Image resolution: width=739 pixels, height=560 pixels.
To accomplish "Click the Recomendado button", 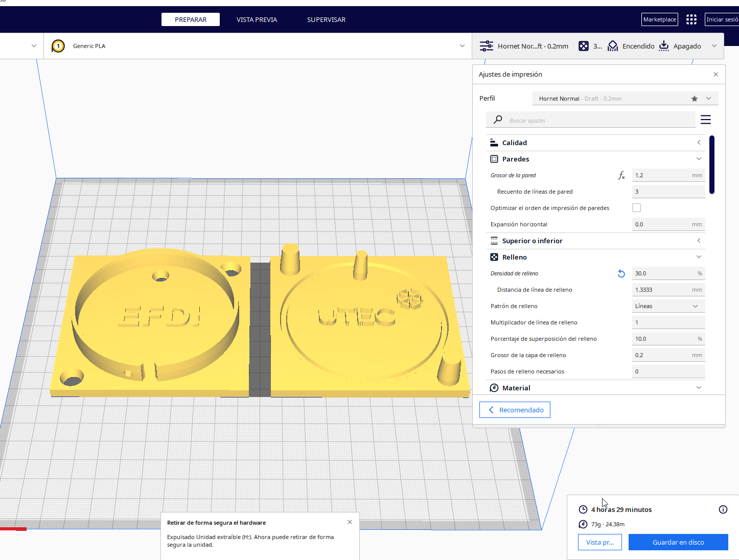I will click(515, 410).
